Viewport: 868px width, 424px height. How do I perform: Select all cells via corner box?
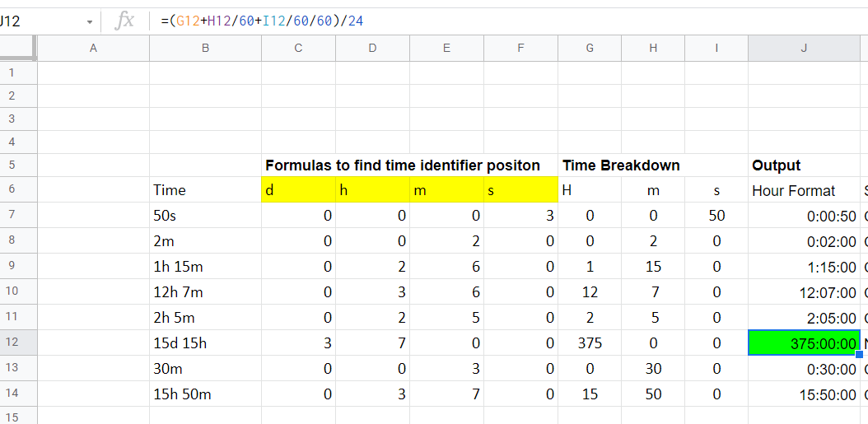click(x=18, y=48)
